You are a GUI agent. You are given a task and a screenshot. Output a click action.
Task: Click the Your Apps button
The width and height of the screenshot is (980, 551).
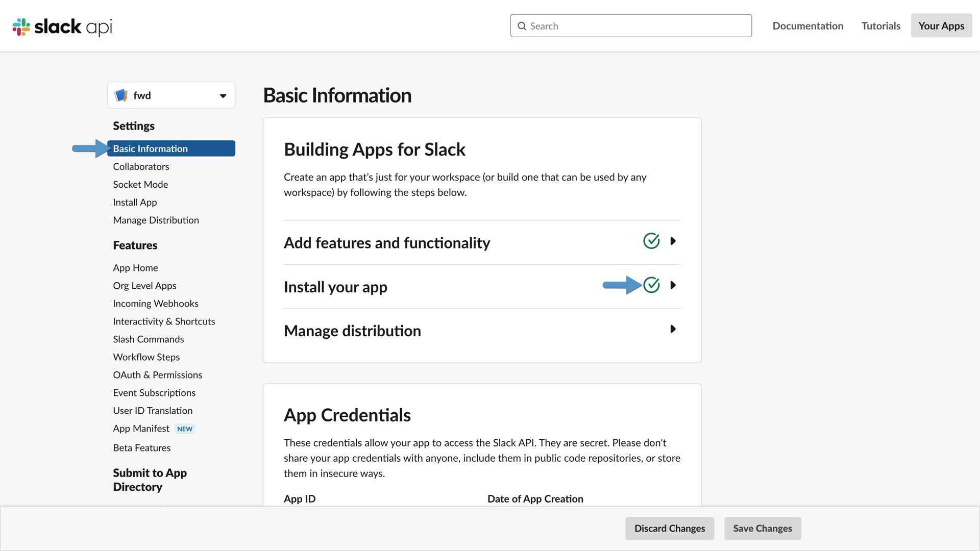[941, 26]
